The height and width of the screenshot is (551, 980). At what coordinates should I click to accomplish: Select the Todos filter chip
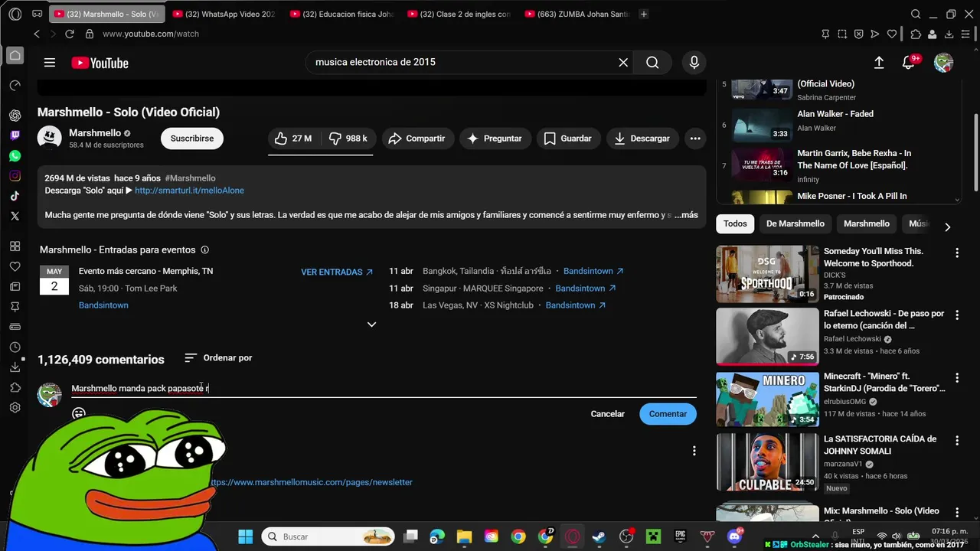(x=735, y=224)
